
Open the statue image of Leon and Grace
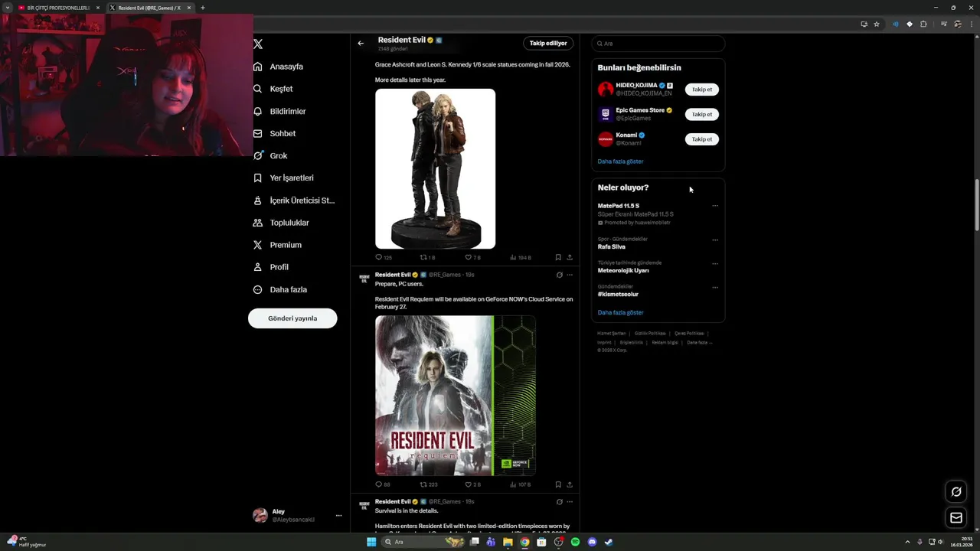[x=435, y=168]
